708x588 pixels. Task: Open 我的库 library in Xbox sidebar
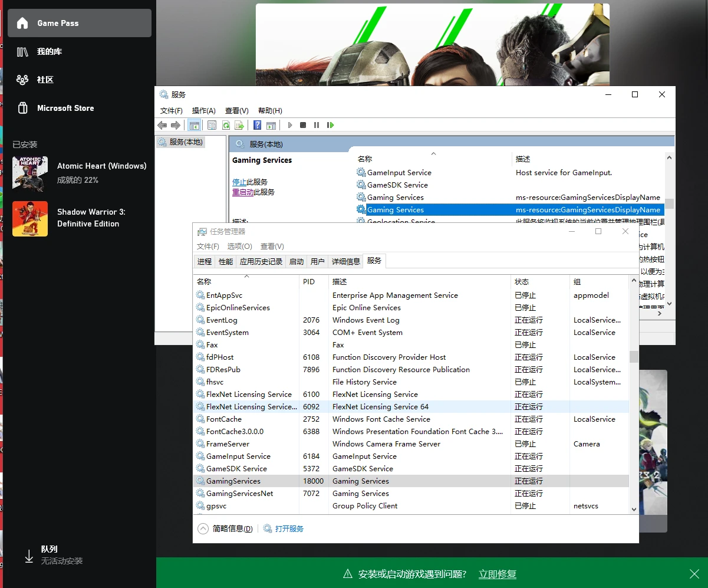[79, 51]
